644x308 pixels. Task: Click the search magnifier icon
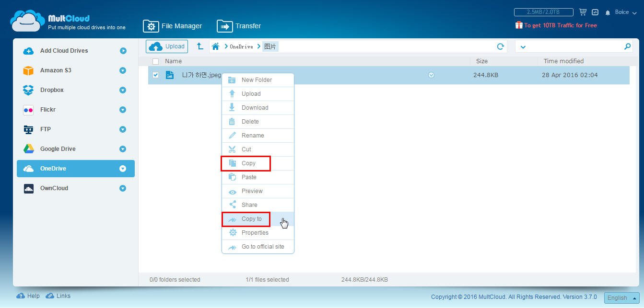click(x=627, y=46)
